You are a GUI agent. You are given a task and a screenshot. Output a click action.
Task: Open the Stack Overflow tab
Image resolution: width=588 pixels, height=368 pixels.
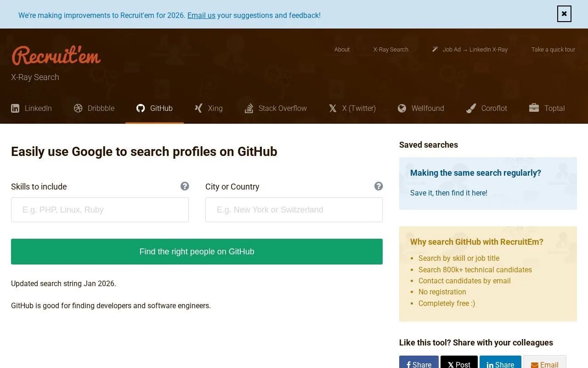[276, 109]
